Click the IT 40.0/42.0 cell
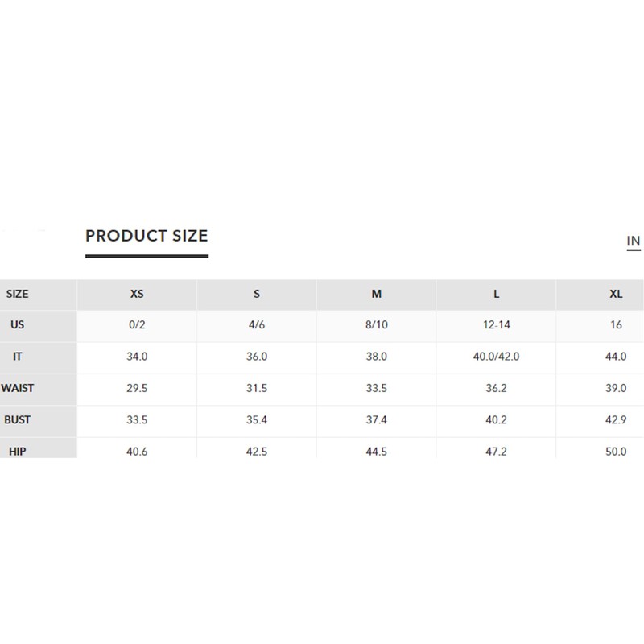The width and height of the screenshot is (644, 644). [x=497, y=357]
